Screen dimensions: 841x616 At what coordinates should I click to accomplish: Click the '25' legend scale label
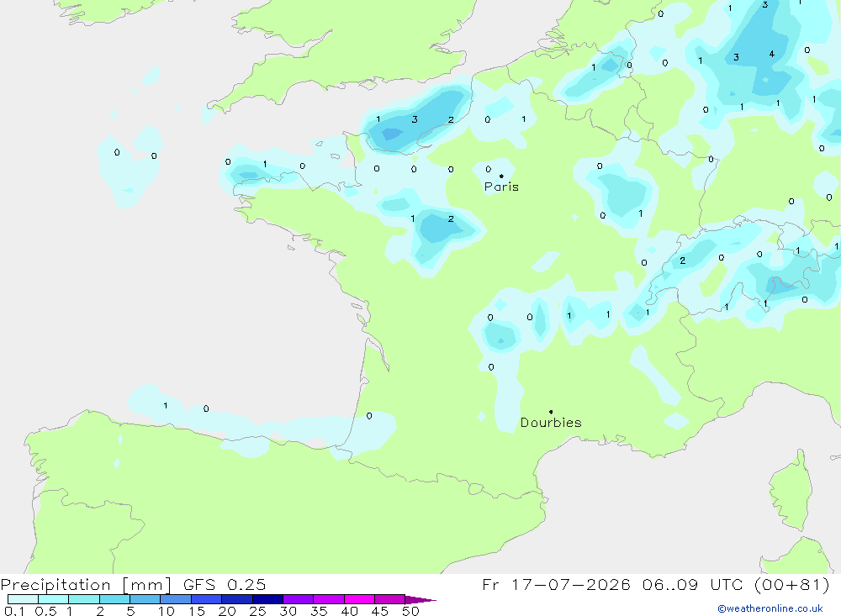coord(257,611)
